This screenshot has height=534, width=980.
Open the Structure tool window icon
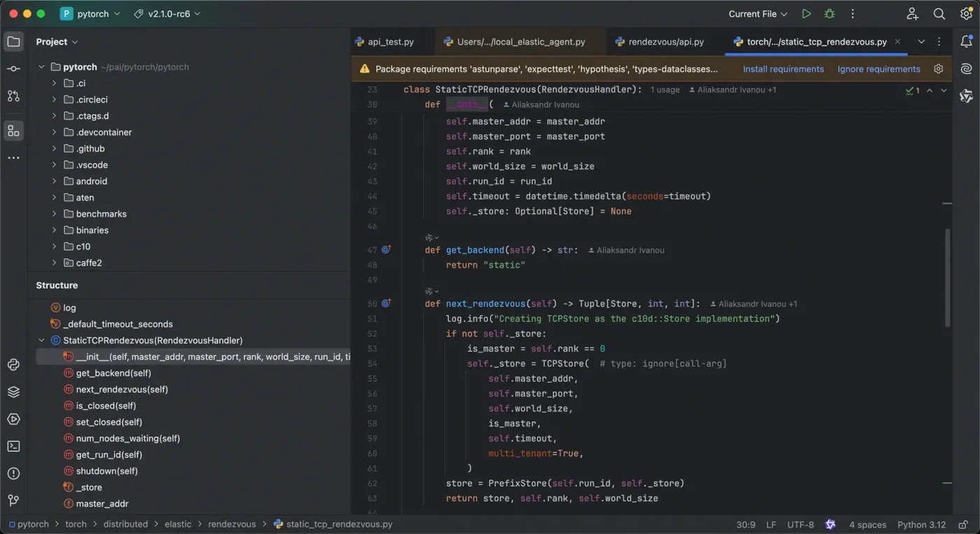point(13,131)
